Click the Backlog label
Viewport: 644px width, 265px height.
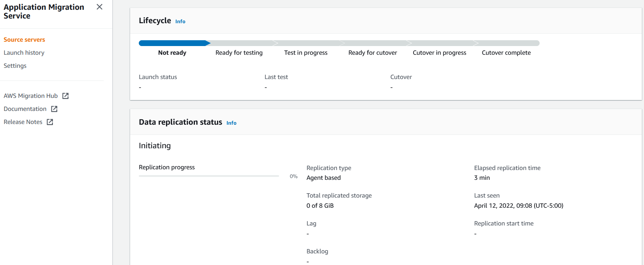(x=317, y=251)
